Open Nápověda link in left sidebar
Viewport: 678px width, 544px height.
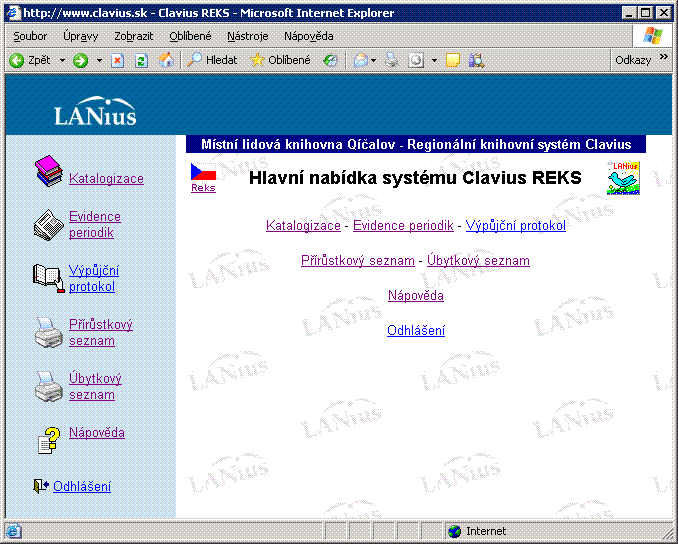click(97, 433)
